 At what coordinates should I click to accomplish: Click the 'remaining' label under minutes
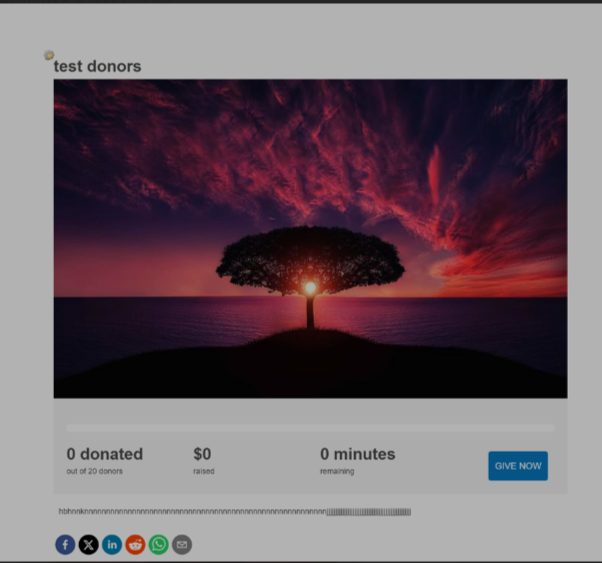[337, 471]
